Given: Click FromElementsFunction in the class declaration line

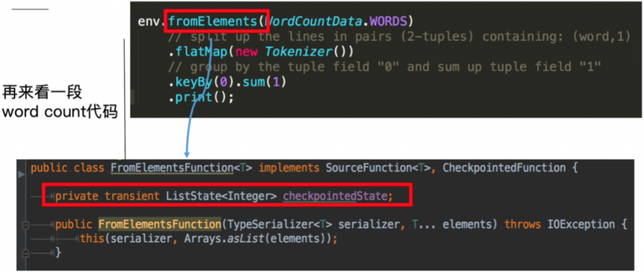Looking at the screenshot, I should [x=172, y=168].
